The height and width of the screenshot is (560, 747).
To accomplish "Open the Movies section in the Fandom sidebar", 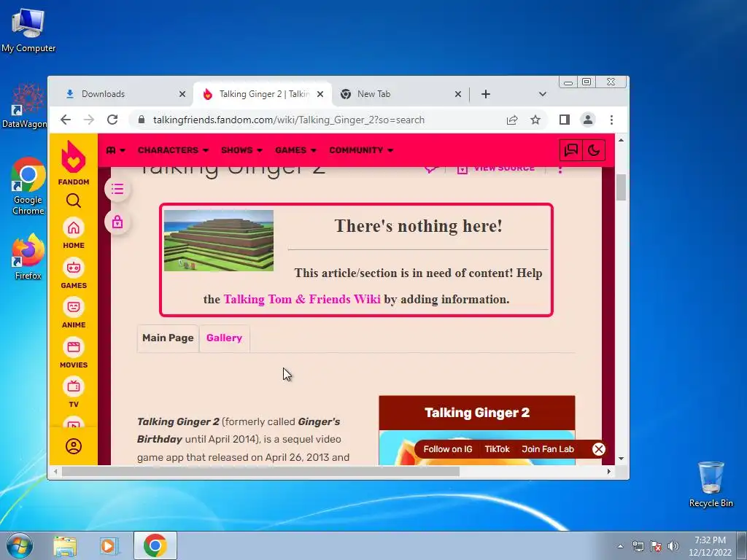I will pyautogui.click(x=74, y=354).
